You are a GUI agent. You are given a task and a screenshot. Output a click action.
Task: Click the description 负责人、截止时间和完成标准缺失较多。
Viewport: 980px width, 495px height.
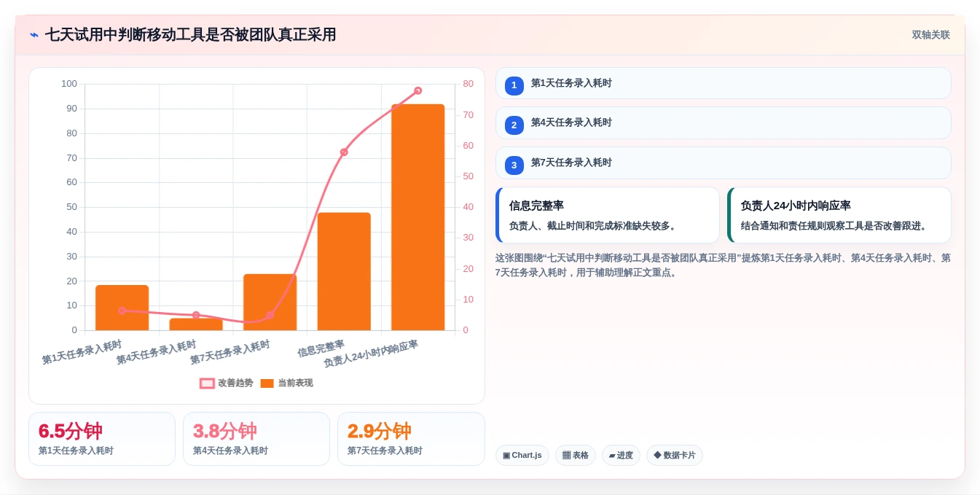[x=594, y=226]
